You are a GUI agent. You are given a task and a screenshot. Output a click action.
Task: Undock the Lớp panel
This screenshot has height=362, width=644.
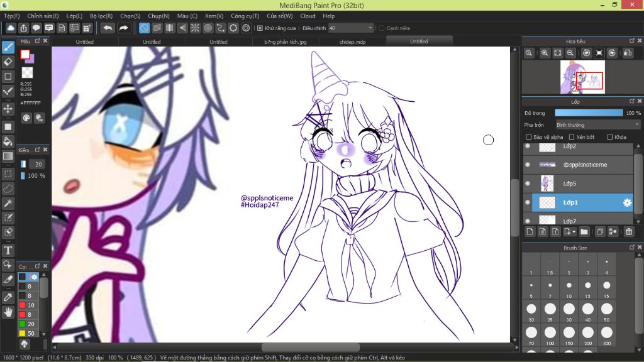pos(631,101)
